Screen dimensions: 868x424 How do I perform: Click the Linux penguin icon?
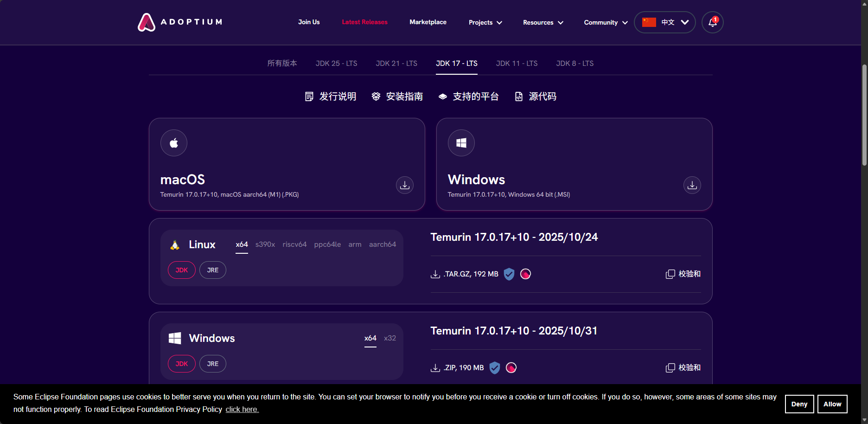(x=175, y=245)
